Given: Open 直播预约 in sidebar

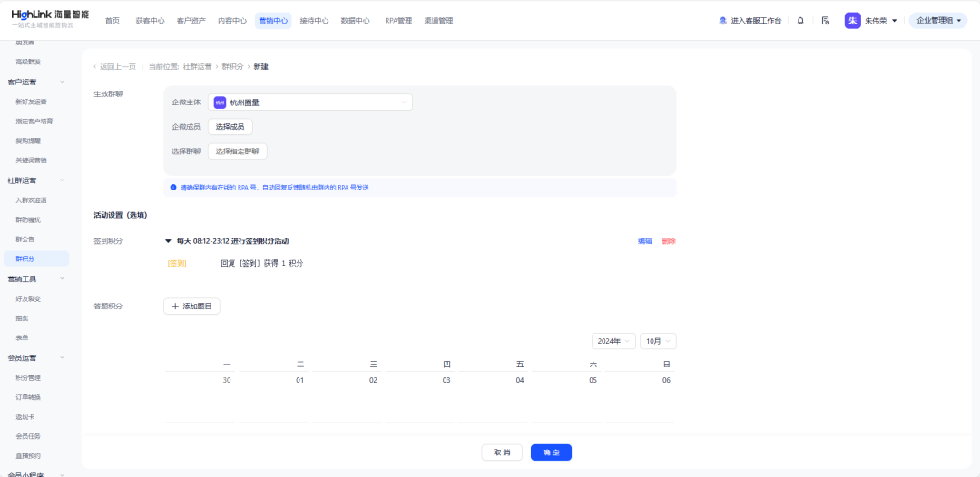Looking at the screenshot, I should pos(28,456).
